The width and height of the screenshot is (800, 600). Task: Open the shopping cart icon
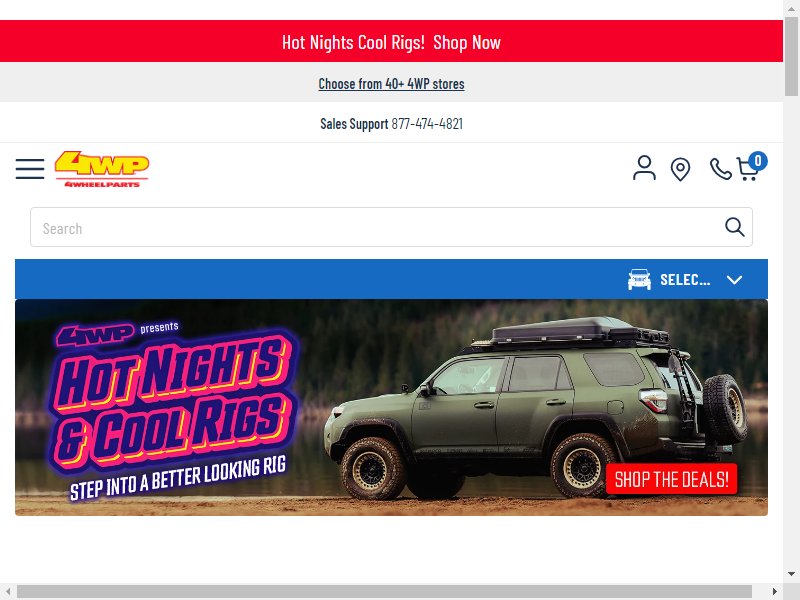(747, 170)
